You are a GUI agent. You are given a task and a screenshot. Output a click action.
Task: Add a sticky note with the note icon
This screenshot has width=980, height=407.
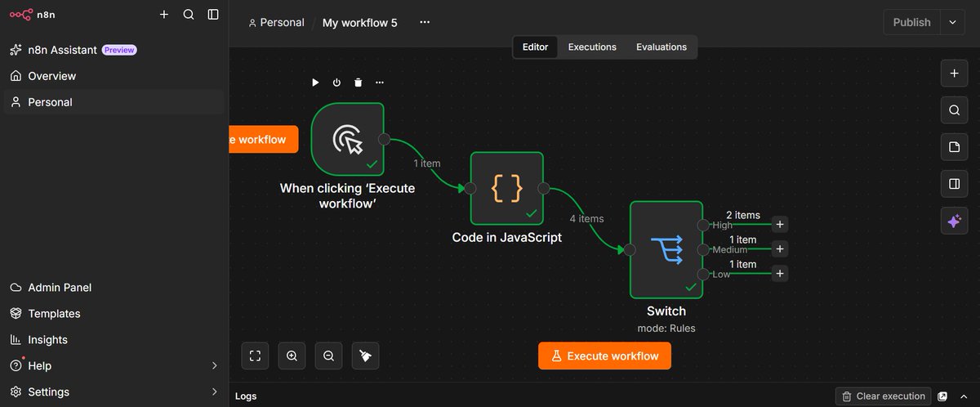(954, 147)
